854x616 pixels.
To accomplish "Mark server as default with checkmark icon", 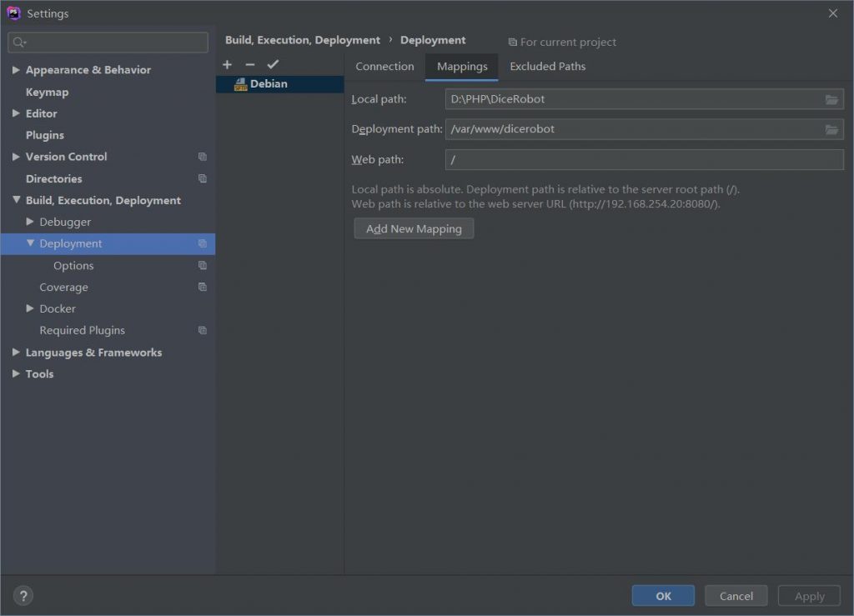I will click(x=273, y=64).
